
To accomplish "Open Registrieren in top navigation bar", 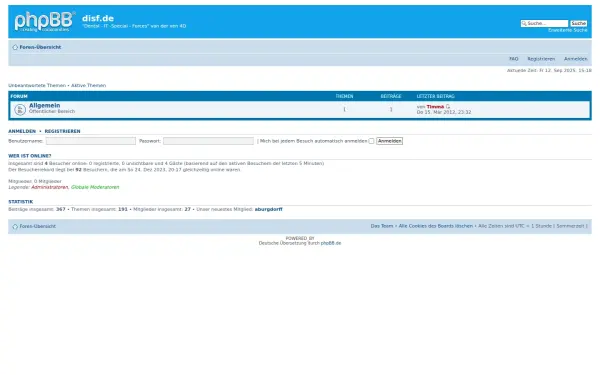I will pos(541,59).
